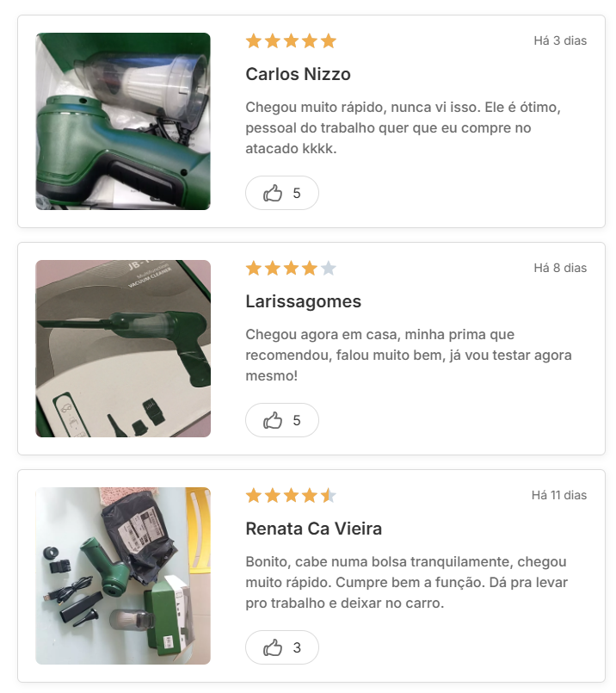
Task: Like Renata Ca Vieira's review
Action: [281, 647]
